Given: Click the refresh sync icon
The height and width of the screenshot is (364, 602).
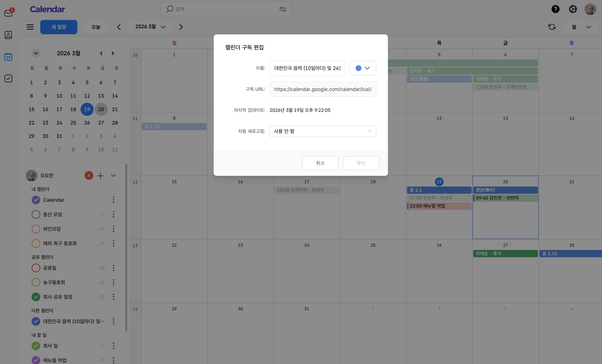Looking at the screenshot, I should coord(552,27).
